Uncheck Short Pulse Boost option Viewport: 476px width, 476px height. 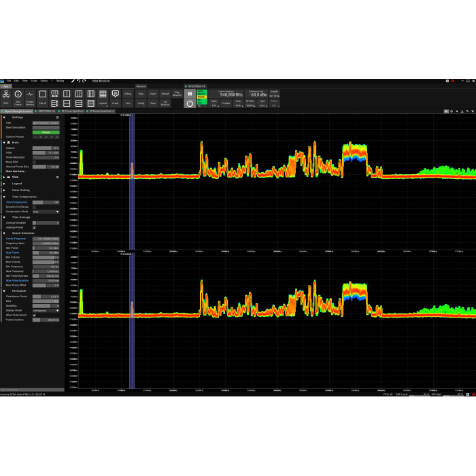(35, 315)
